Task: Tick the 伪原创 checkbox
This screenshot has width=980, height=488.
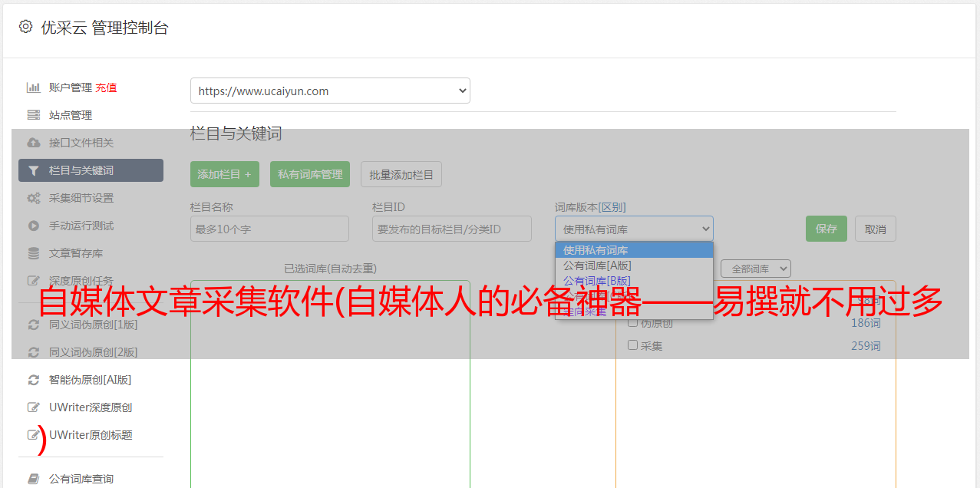Action: click(x=632, y=322)
